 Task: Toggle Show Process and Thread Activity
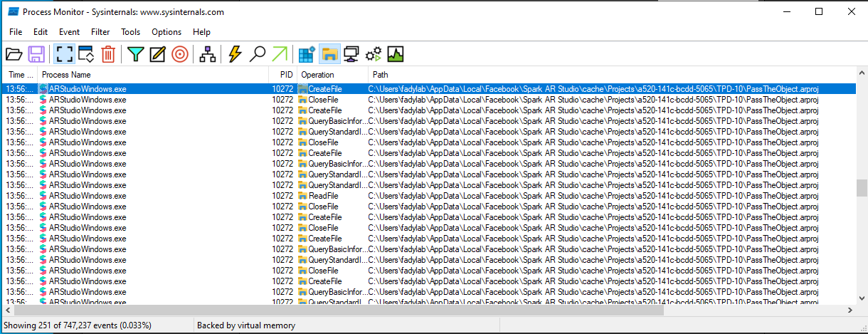click(373, 53)
